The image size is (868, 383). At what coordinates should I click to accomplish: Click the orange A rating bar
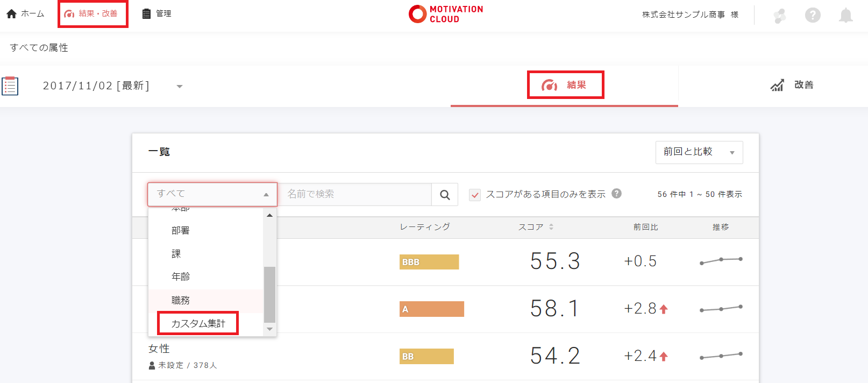coord(431,309)
